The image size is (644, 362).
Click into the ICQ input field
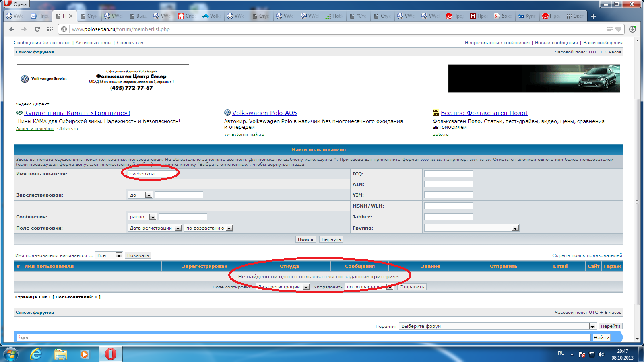pyautogui.click(x=448, y=174)
